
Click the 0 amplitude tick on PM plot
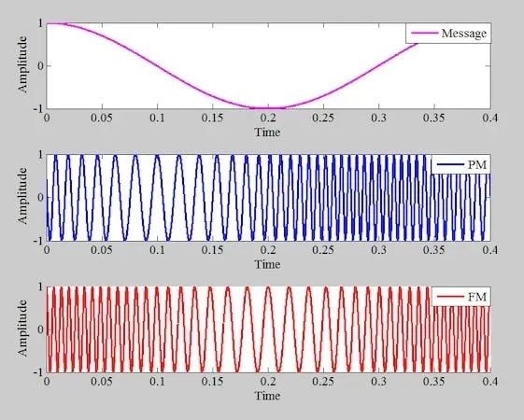coord(41,197)
